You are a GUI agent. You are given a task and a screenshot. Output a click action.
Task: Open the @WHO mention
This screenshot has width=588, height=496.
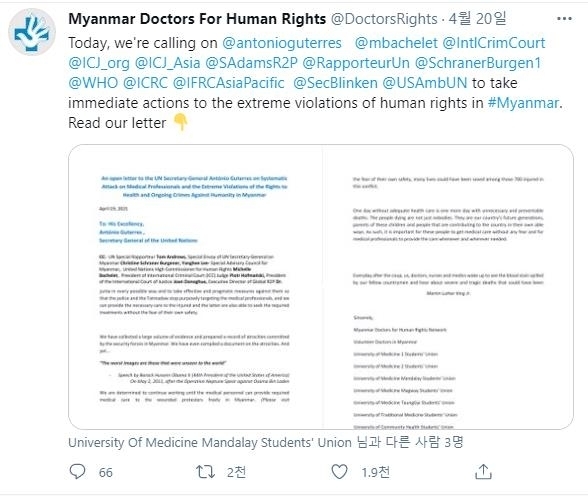93,83
